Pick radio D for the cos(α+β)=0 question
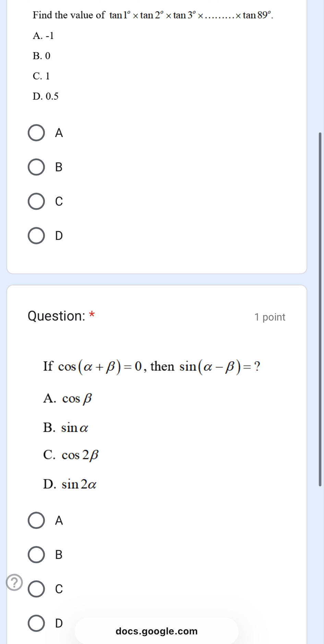Image resolution: width=324 pixels, height=644 pixels. [36, 623]
